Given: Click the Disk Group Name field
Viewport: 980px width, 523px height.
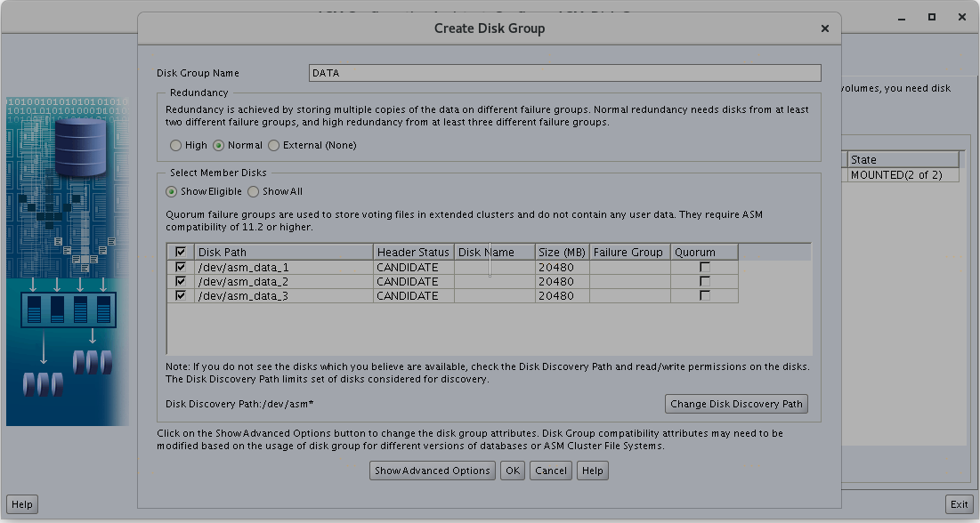Looking at the screenshot, I should tap(564, 73).
